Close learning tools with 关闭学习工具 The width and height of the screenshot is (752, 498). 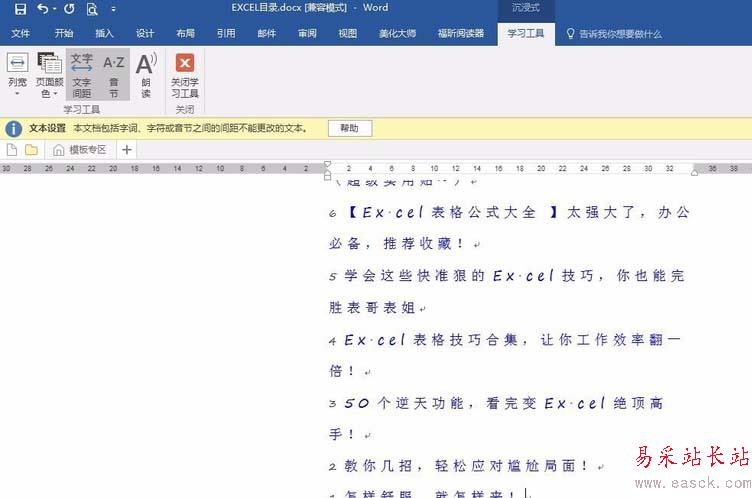(x=185, y=74)
